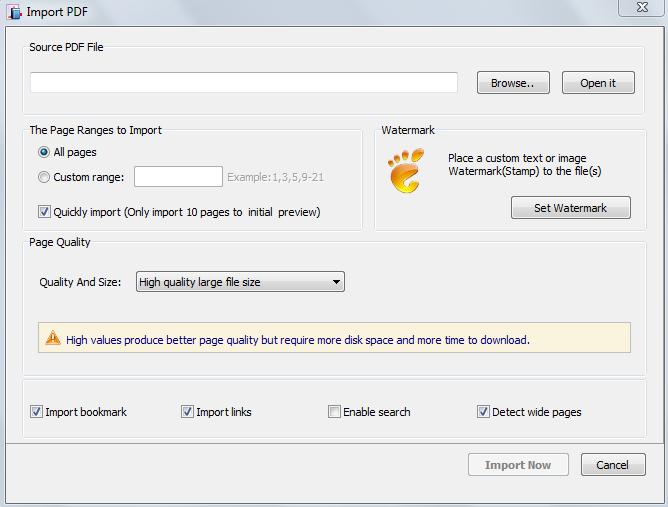
Task: Click the golden footprint watermark icon
Action: click(x=405, y=169)
